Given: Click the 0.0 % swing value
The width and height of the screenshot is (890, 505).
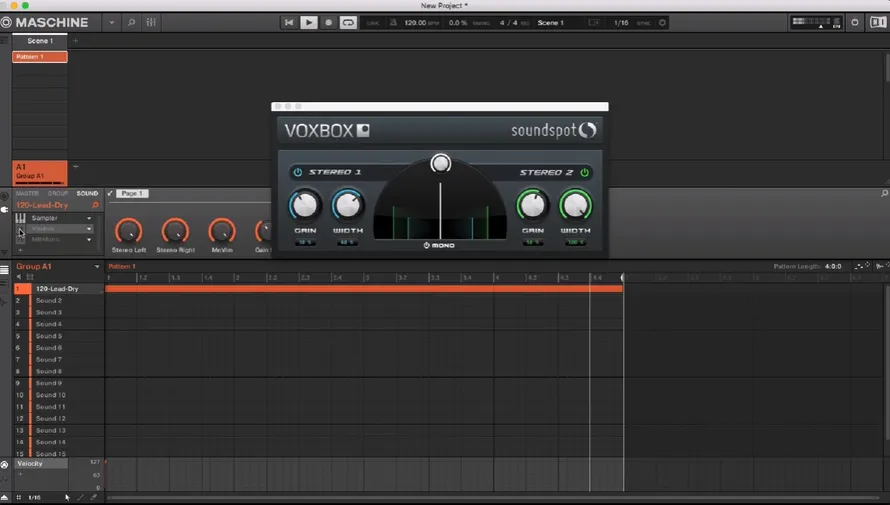Looking at the screenshot, I should (x=457, y=23).
